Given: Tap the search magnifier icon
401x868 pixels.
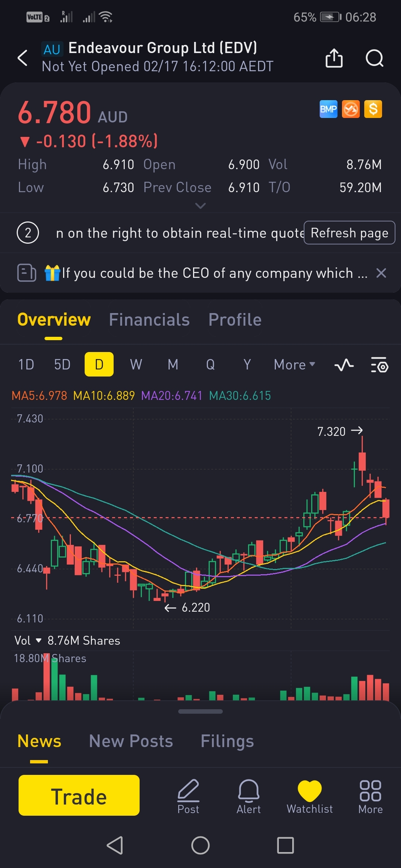Looking at the screenshot, I should [x=374, y=58].
